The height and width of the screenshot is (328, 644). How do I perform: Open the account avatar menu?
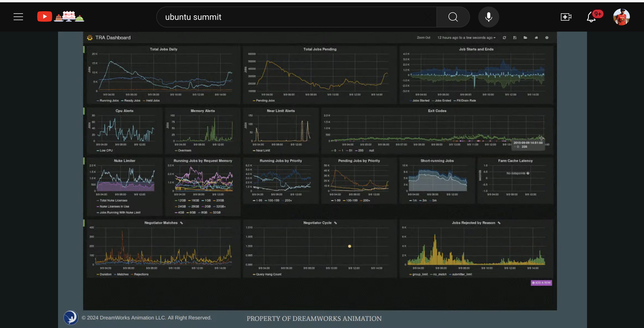pyautogui.click(x=621, y=17)
